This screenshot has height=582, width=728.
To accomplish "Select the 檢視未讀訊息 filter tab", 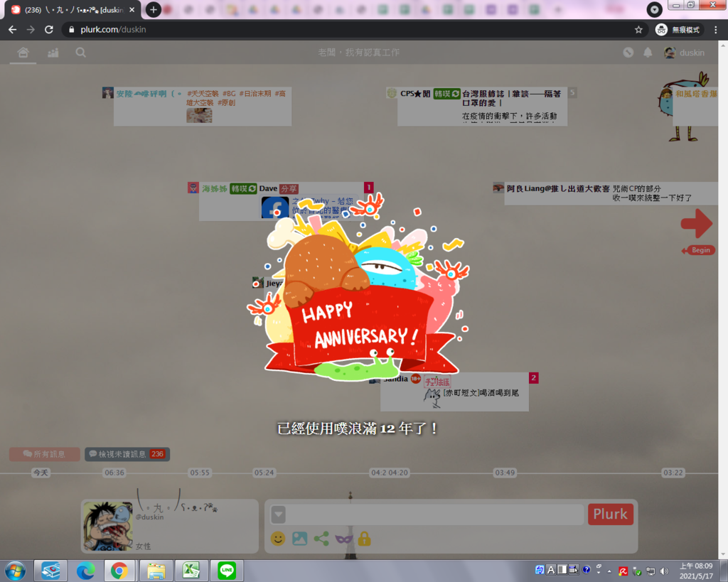I will [127, 454].
